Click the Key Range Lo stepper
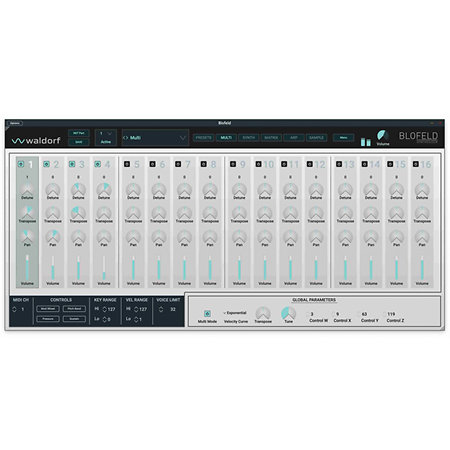This screenshot has width=450, height=450. tap(105, 319)
